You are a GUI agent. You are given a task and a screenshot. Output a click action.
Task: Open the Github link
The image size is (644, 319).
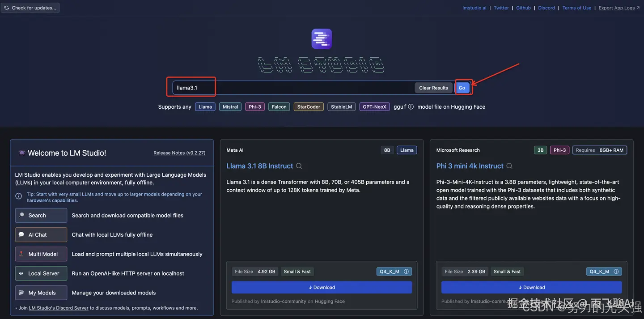coord(524,8)
